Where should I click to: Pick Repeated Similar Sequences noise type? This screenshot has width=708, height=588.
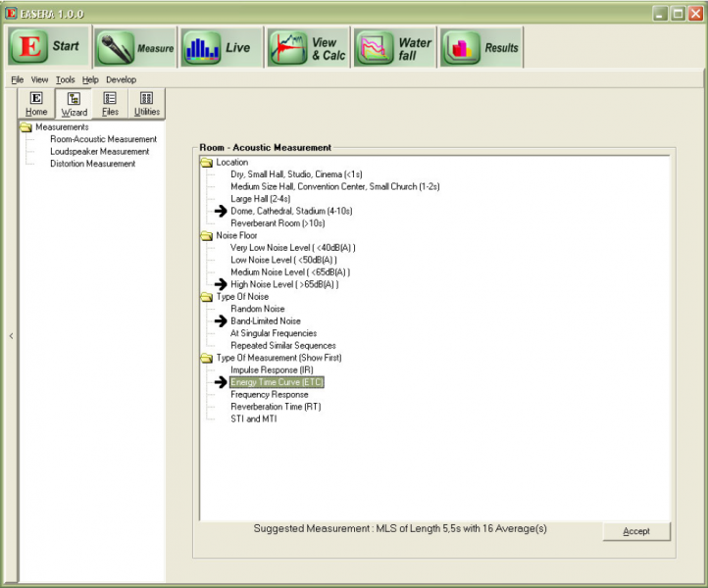point(283,345)
